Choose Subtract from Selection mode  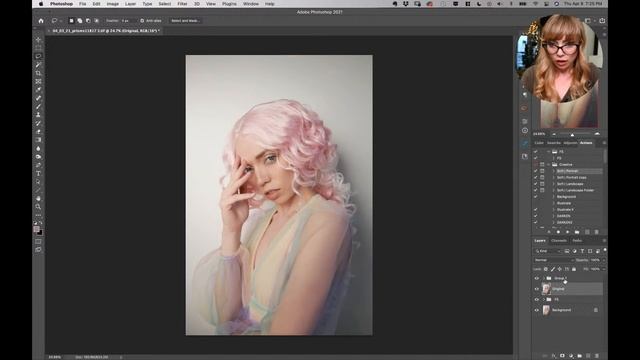[x=88, y=20]
